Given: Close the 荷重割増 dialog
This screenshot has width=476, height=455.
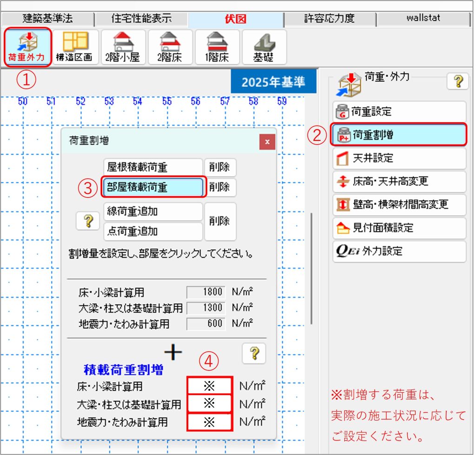Looking at the screenshot, I should coord(267,142).
